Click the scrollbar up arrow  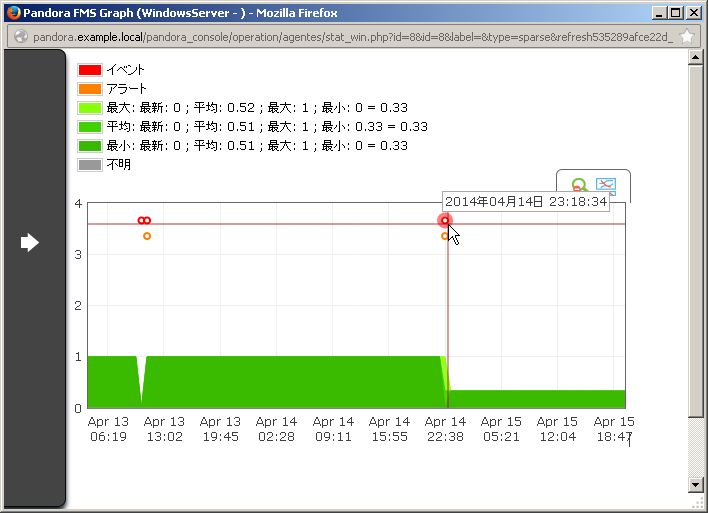(x=695, y=57)
